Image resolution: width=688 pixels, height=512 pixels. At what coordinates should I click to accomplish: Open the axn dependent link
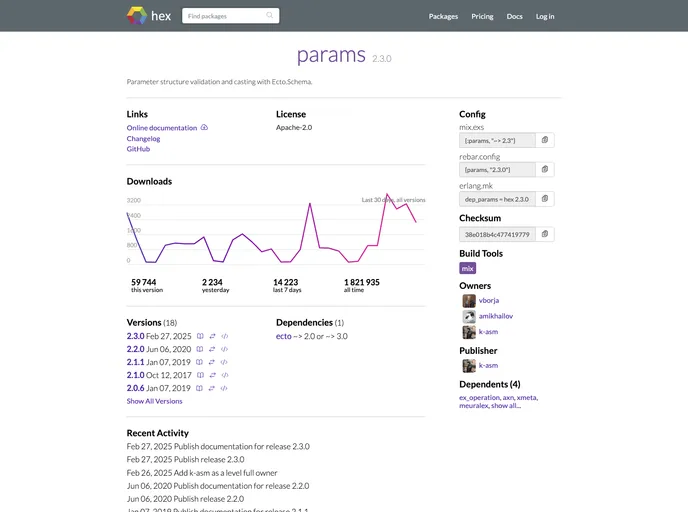coord(508,397)
